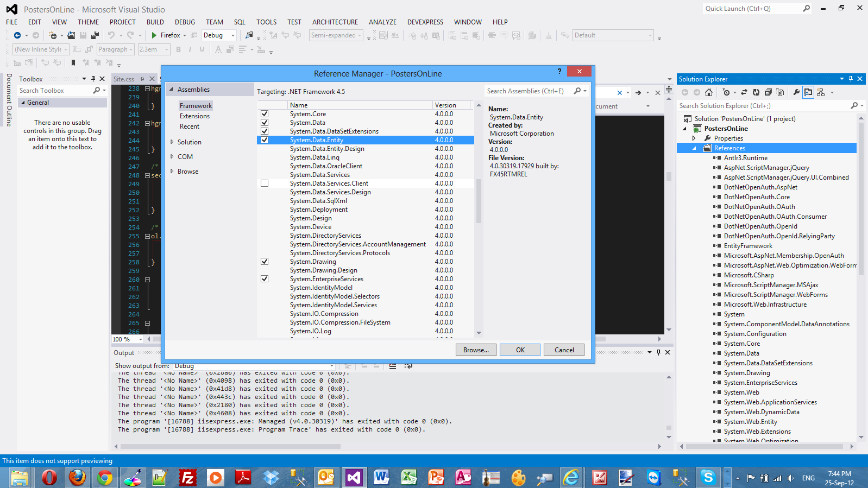This screenshot has width=868, height=488.
Task: Click the Reference Manager help question mark
Action: [559, 72]
